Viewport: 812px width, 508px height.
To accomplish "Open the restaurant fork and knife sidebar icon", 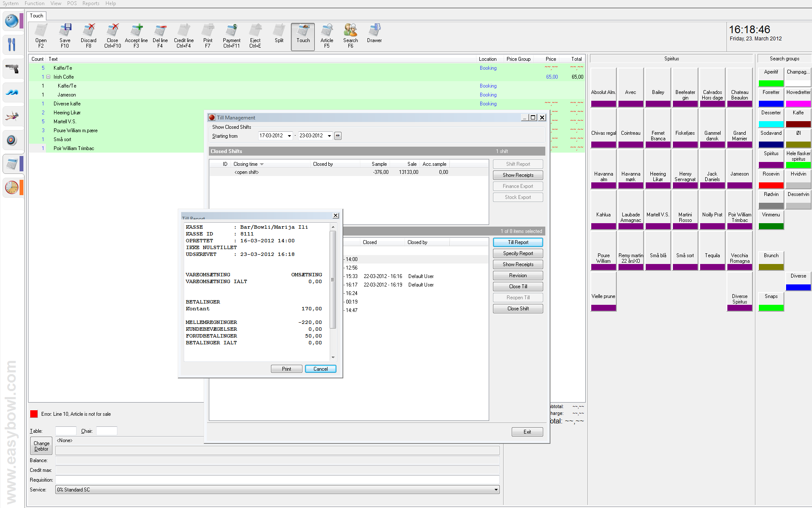I will coord(12,44).
